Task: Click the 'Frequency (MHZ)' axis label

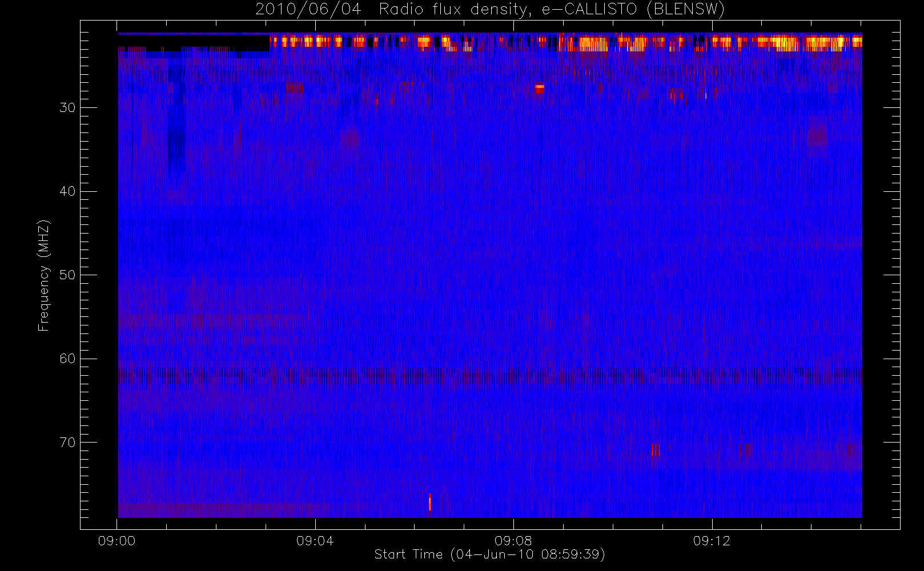Action: [x=44, y=275]
